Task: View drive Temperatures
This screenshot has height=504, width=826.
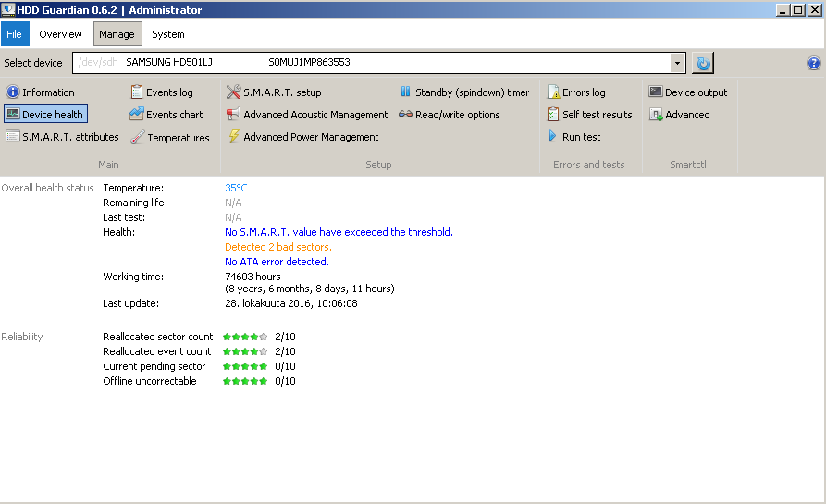Action: click(170, 138)
